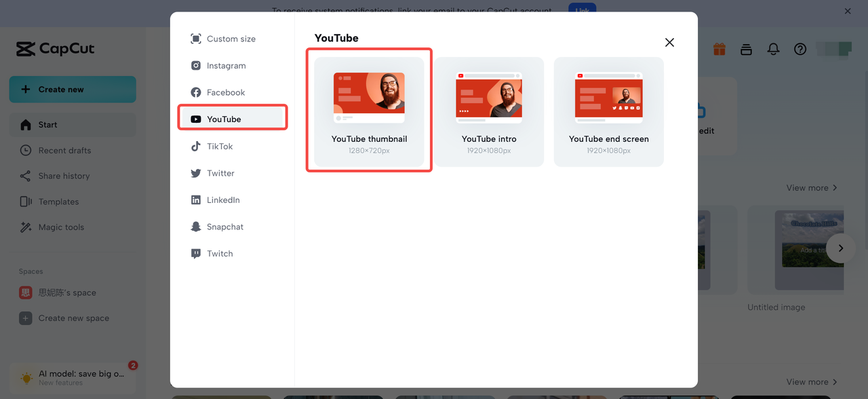Choose Facebook presets
The width and height of the screenshot is (868, 399).
232,92
